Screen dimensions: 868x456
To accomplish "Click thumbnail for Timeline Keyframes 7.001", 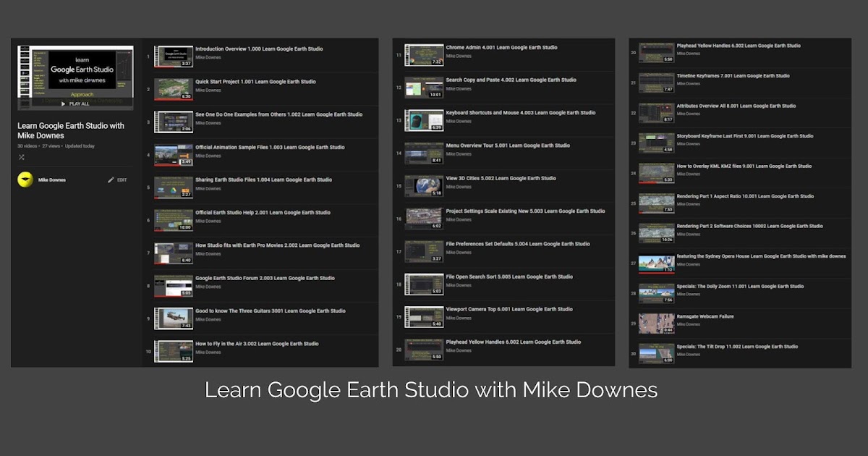I will point(656,83).
